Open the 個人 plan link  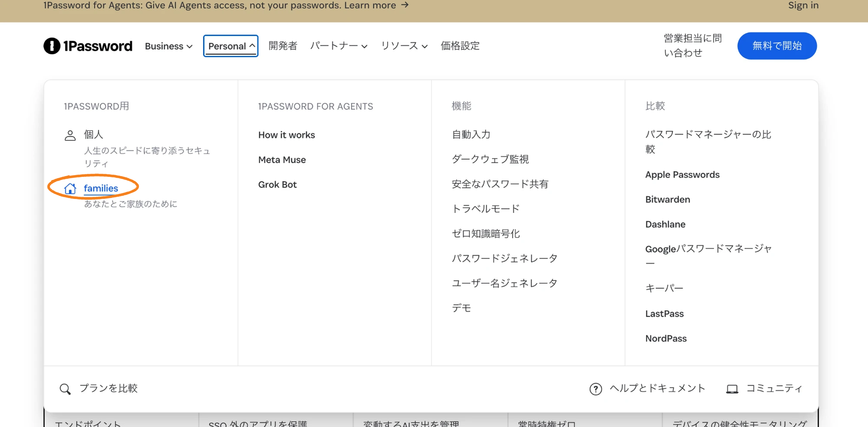click(x=93, y=135)
